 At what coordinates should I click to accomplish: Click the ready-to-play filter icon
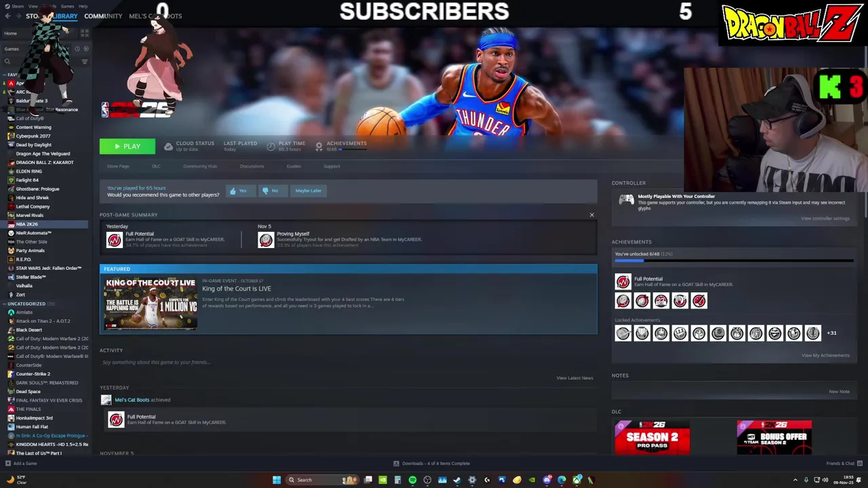[x=85, y=49]
